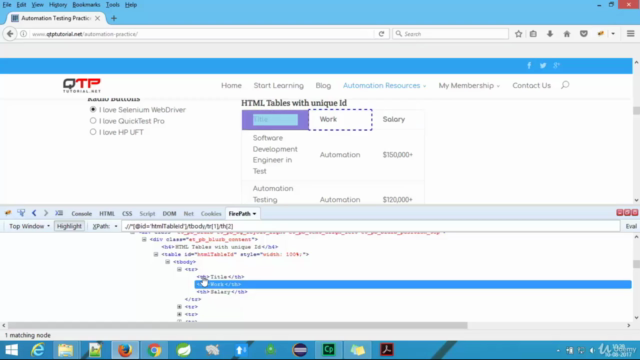Click the Firebug toolbar icon
640x360 pixels.
(x=600, y=34)
